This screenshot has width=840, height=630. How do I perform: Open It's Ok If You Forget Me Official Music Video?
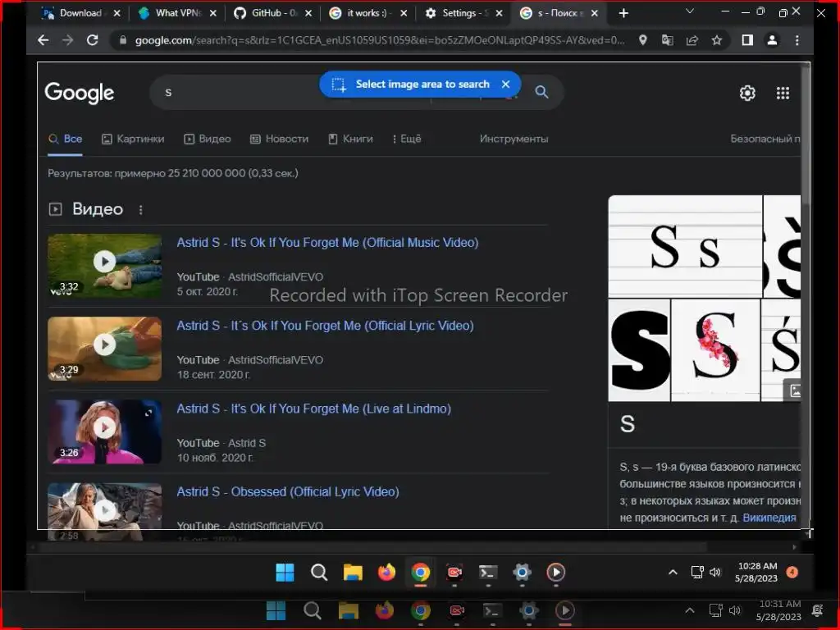click(x=327, y=243)
